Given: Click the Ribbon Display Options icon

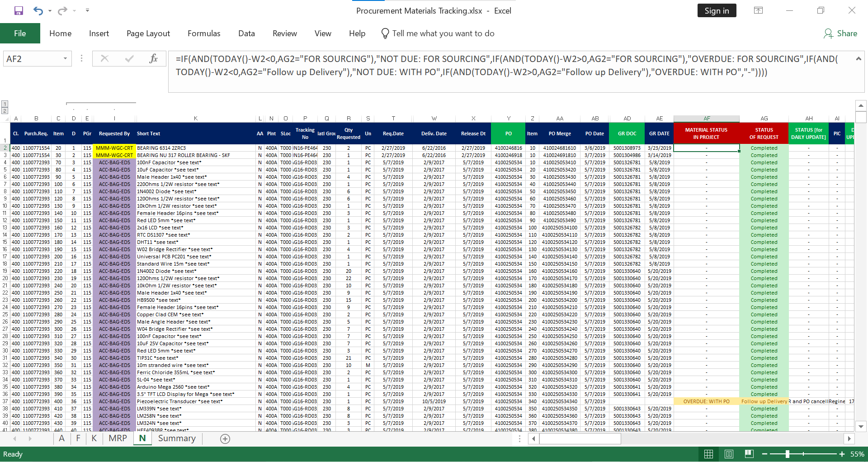Looking at the screenshot, I should pos(759,10).
